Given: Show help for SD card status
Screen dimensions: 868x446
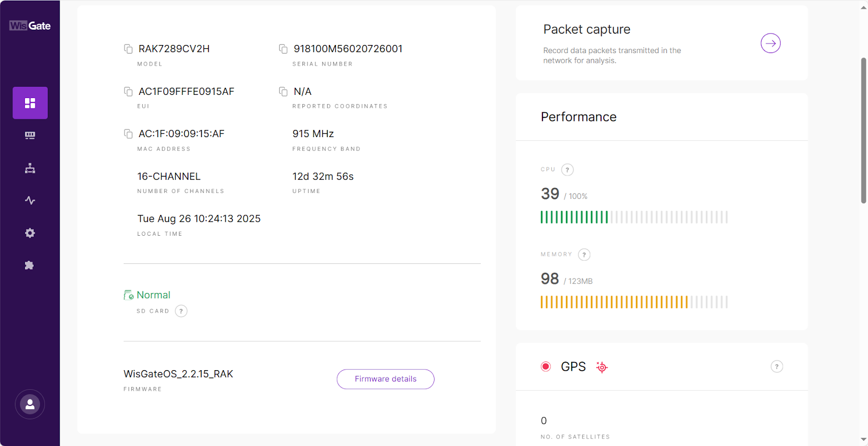Looking at the screenshot, I should 181,311.
